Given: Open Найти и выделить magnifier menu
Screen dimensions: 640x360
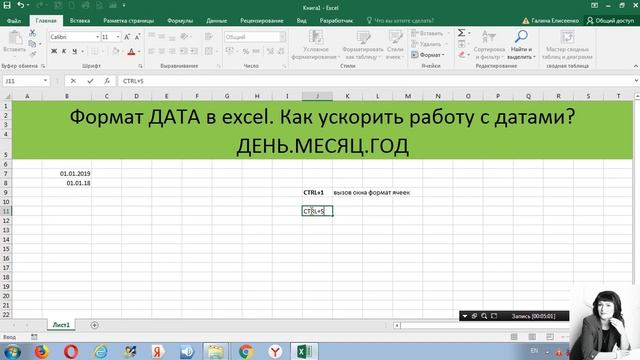Looking at the screenshot, I should tap(522, 45).
